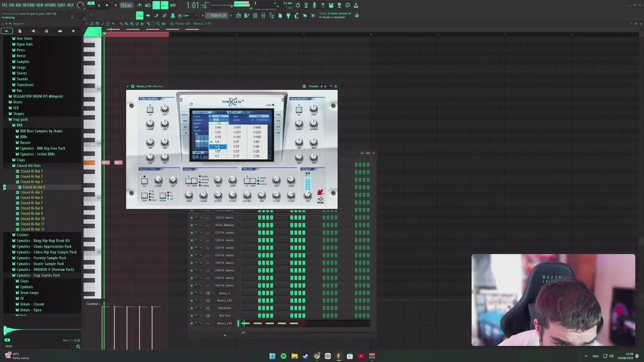
Task: Open the Nexus plugin settings gear icon
Action: click(x=132, y=86)
